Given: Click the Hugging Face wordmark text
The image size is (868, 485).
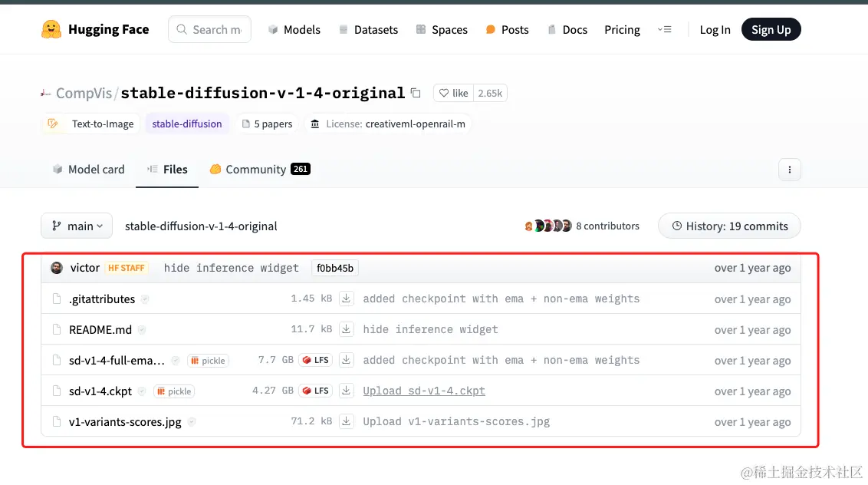Looking at the screenshot, I should [109, 29].
